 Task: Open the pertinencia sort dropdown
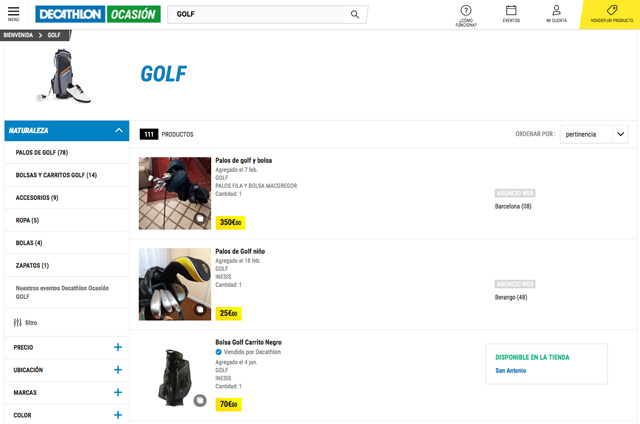tap(593, 134)
